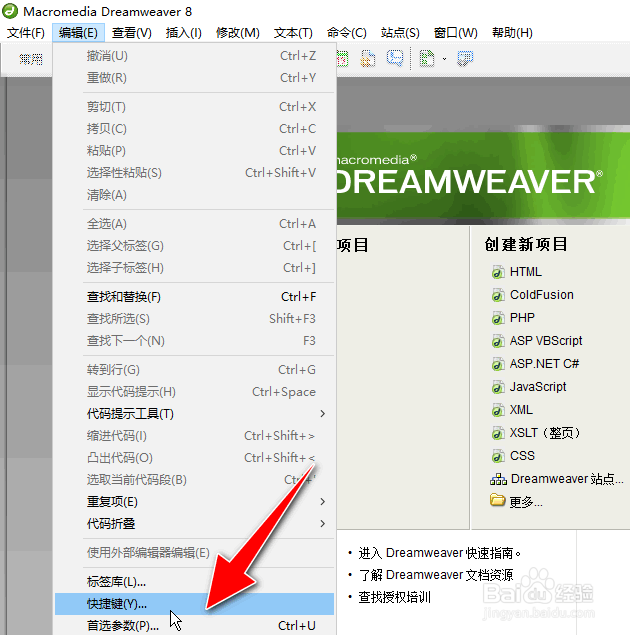Open the 站点(S) menu
630x635 pixels.
coord(400,33)
